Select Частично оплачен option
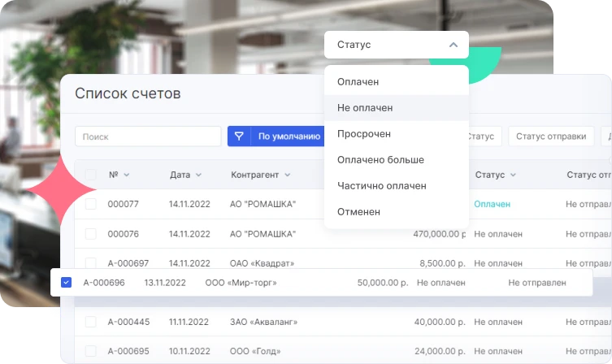This screenshot has width=612, height=364. [381, 186]
